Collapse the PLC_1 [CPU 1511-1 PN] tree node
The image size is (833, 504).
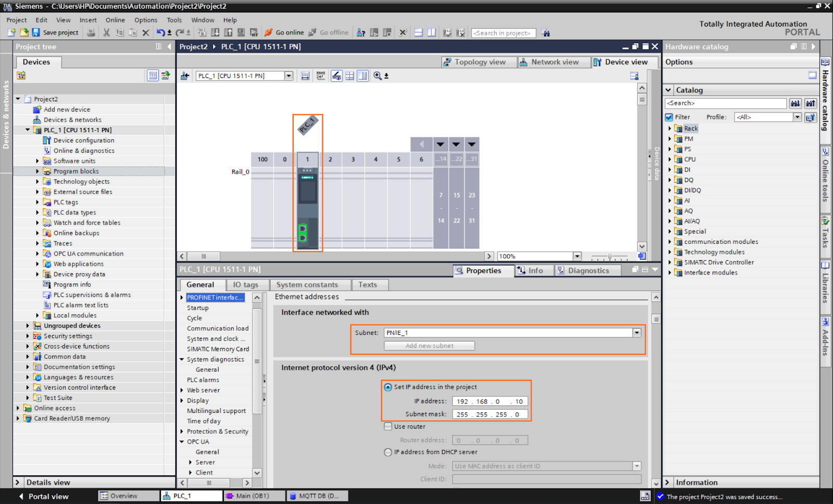point(28,130)
